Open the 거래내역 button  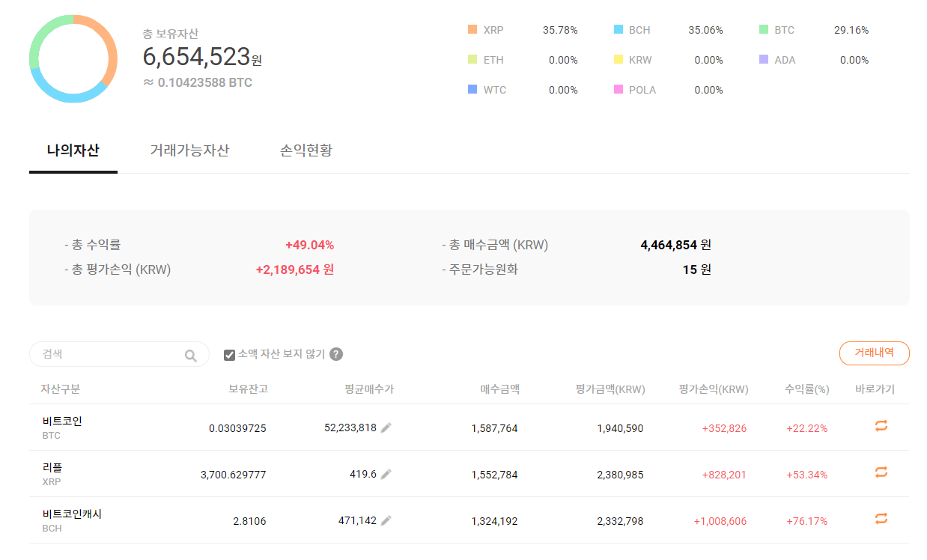[875, 353]
